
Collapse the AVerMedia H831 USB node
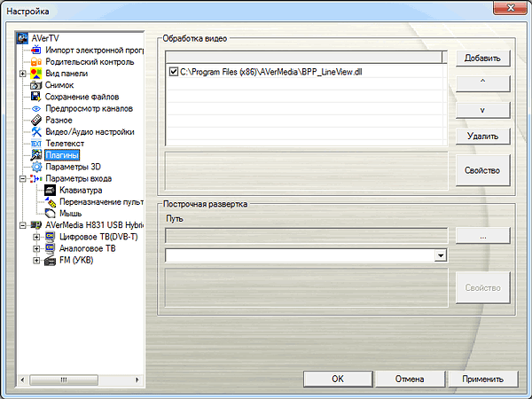[x=23, y=225]
